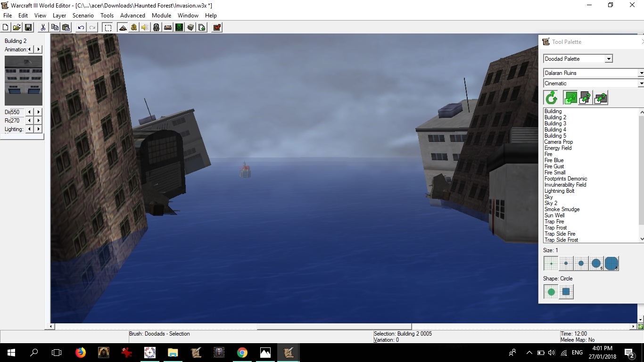Decrease the 550 value with left arrow
Screen dimensions: 644x362
point(30,112)
